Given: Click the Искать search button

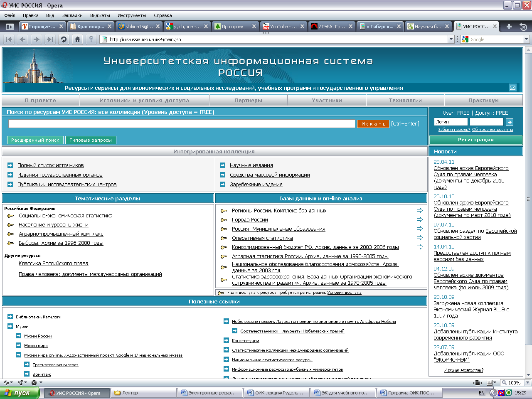Looking at the screenshot, I should [373, 124].
